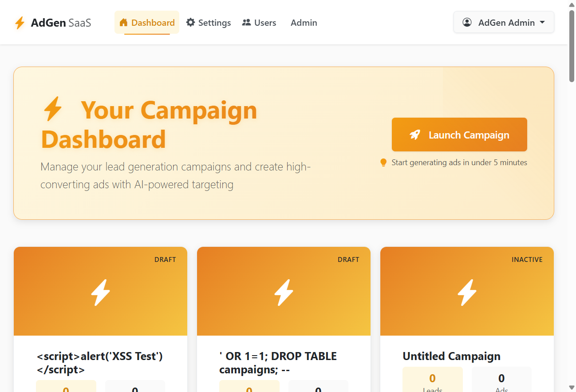Click the bolt icon on the DROP TABLE card

[284, 292]
